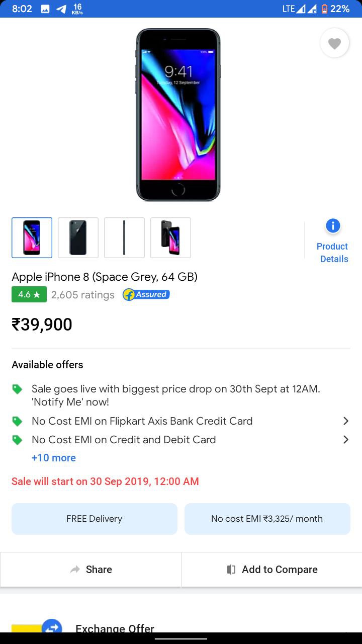This screenshot has height=644, width=362.
Task: Select the dual phone angled thumbnail
Action: (170, 237)
